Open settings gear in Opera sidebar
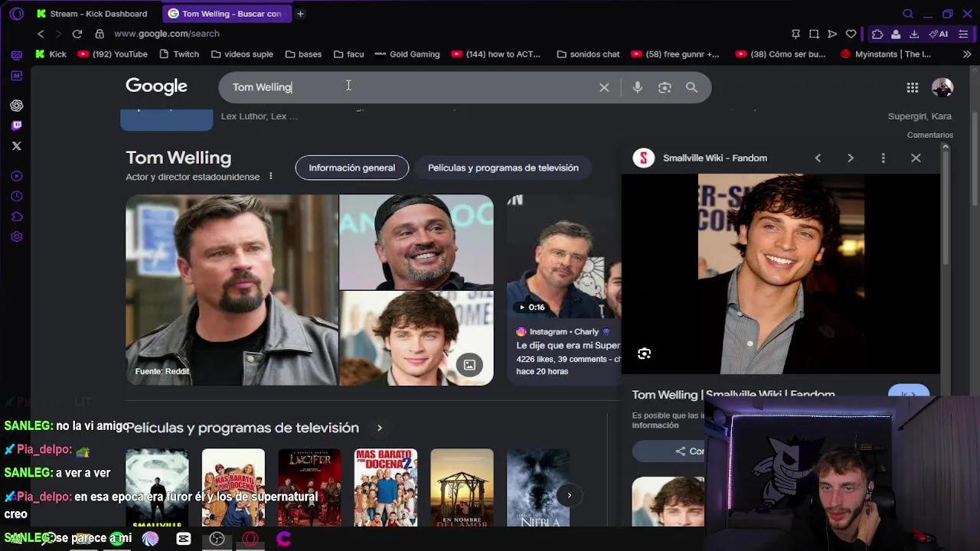This screenshot has height=551, width=980. point(17,236)
